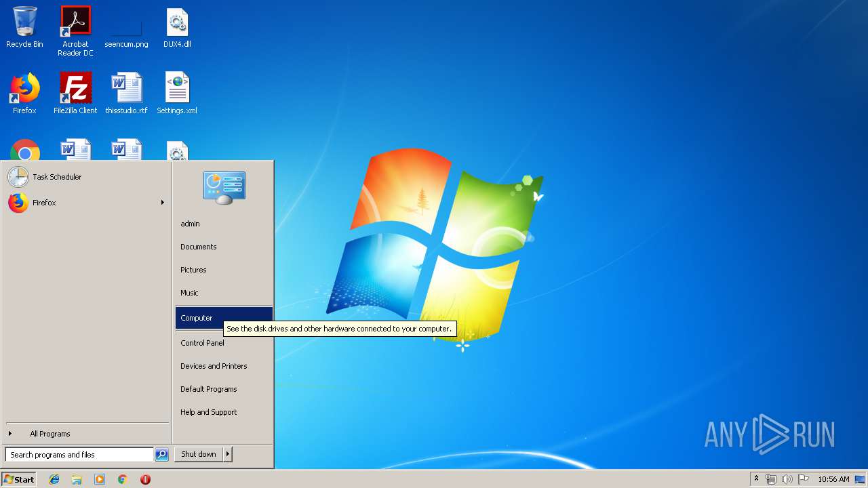Click the user account picture

tap(224, 188)
